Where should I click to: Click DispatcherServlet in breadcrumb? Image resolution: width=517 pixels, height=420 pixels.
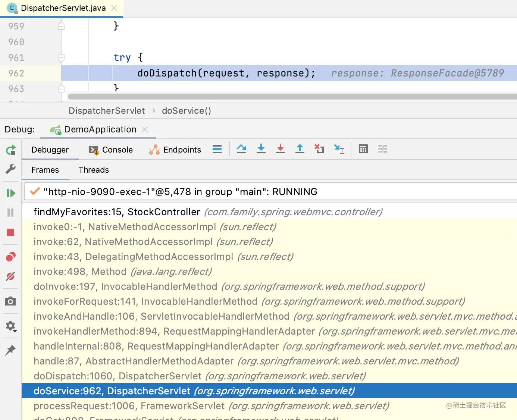coord(107,111)
